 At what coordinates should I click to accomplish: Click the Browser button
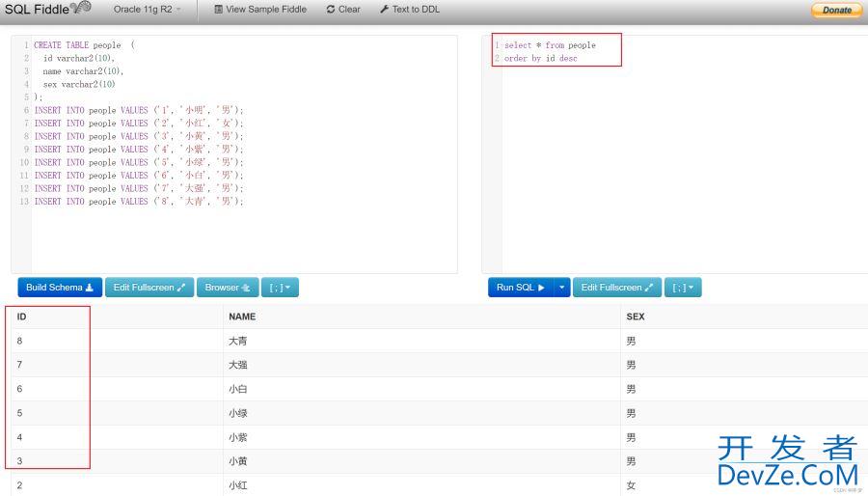click(x=228, y=288)
